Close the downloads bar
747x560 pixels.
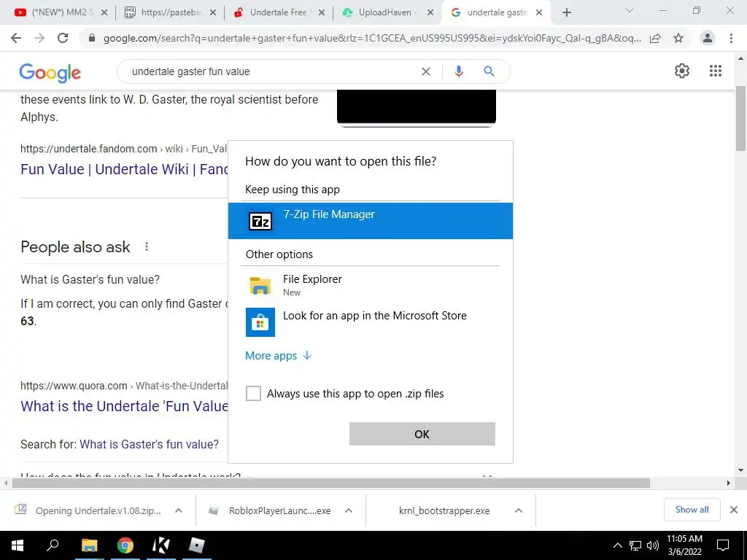734,510
